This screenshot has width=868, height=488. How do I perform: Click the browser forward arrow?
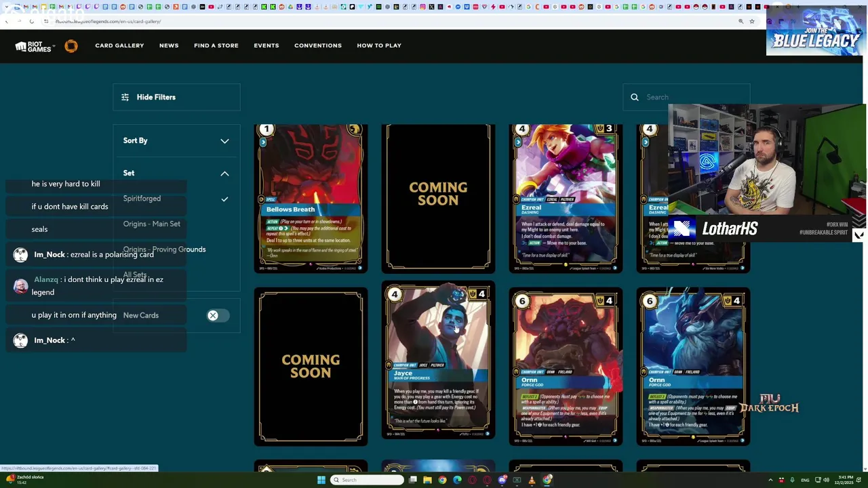(19, 21)
